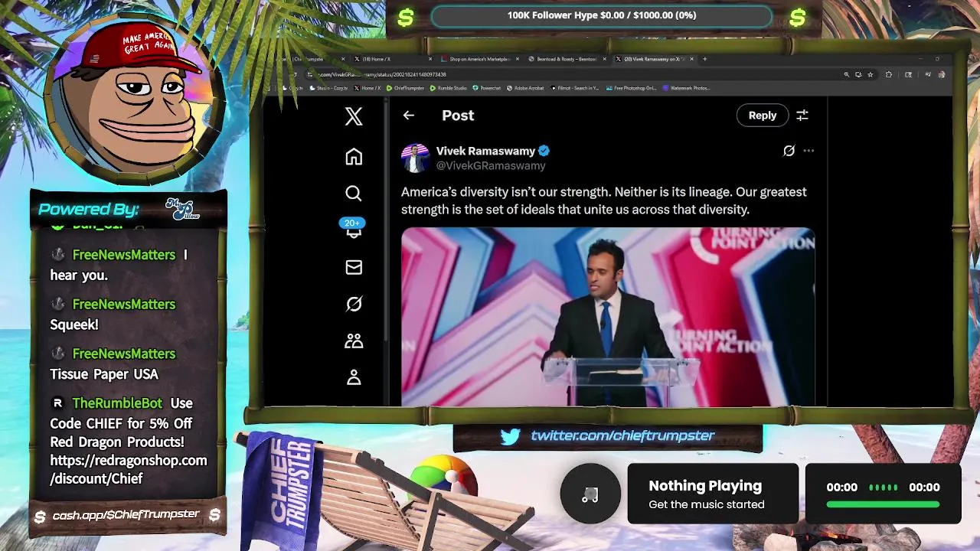Screen dimensions: 980x551
Task: Close the Shop on America's Marketplace tab
Action: point(518,59)
